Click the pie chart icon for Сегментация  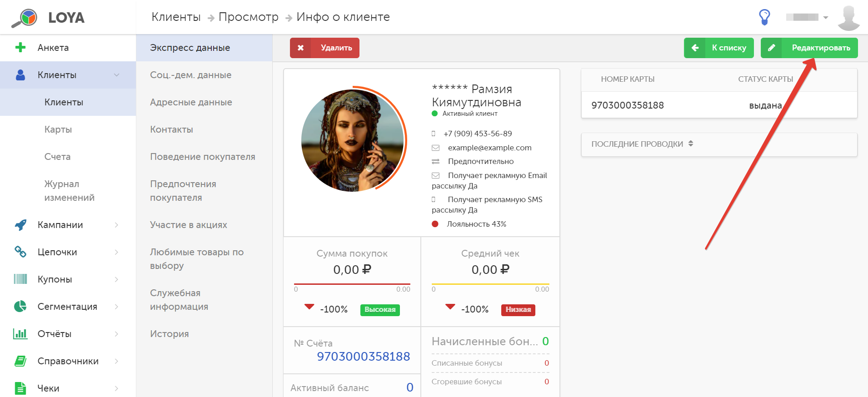click(x=20, y=306)
